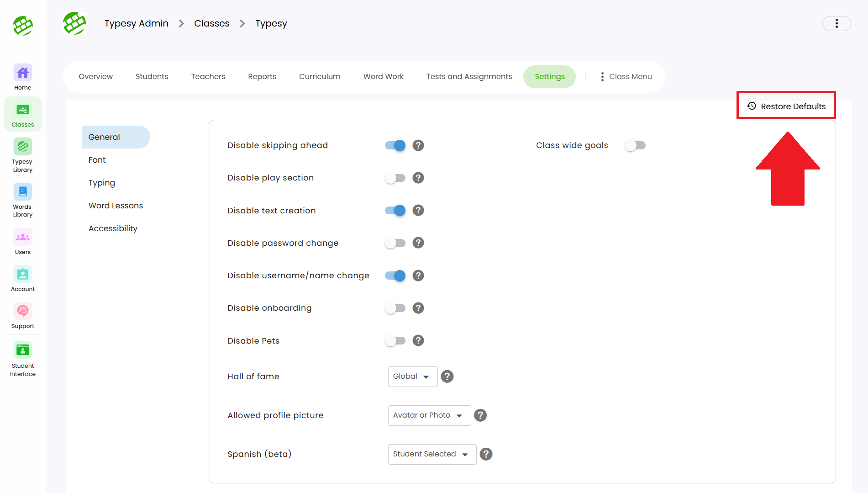This screenshot has width=868, height=493.
Task: Open the Hall of fame dropdown
Action: [x=412, y=376]
